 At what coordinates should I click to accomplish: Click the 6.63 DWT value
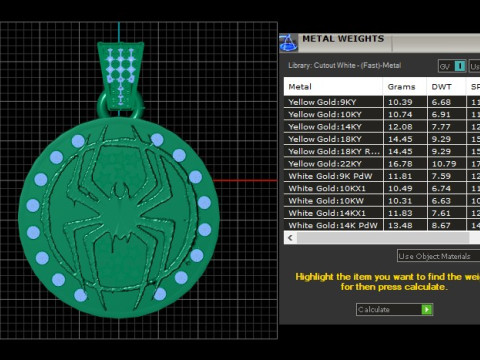pos(441,201)
